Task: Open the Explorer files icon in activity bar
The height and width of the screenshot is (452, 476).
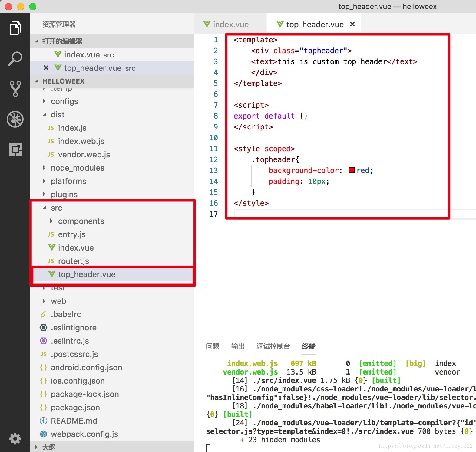Action: 15,28
